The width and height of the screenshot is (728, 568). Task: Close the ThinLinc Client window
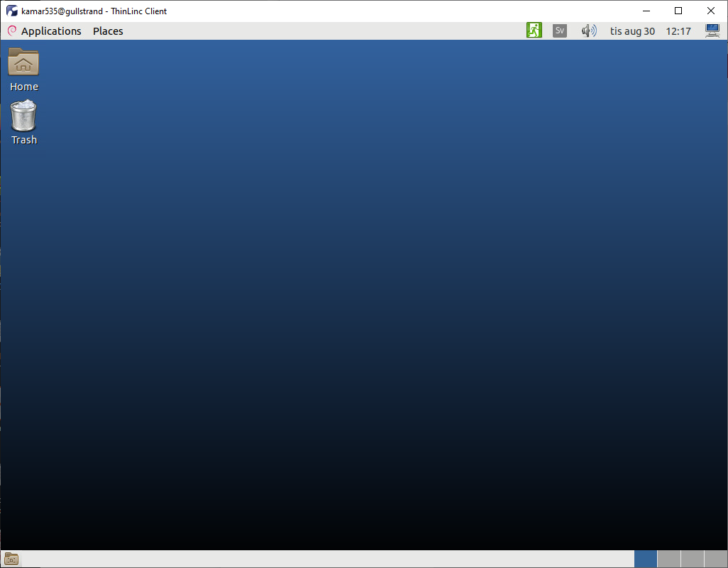coord(711,11)
